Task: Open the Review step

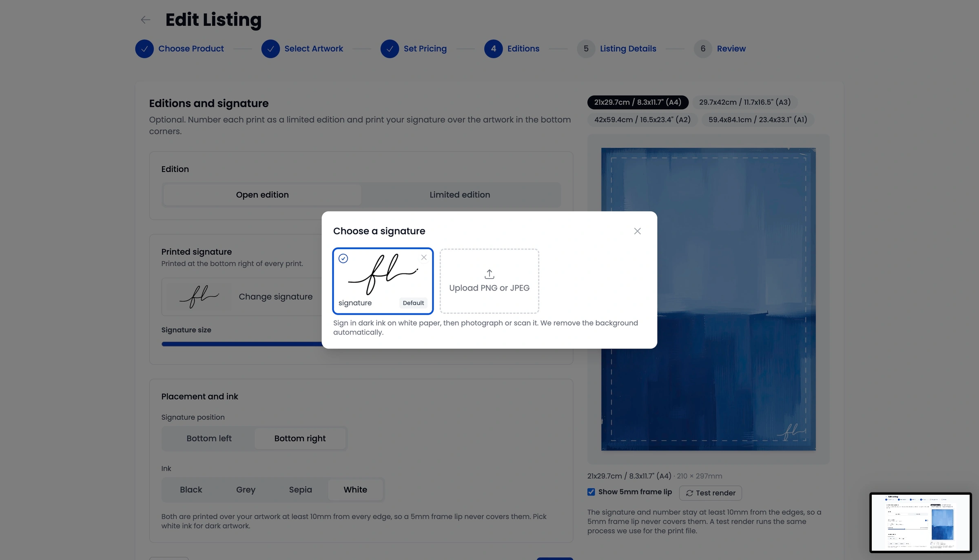Action: 731,49
